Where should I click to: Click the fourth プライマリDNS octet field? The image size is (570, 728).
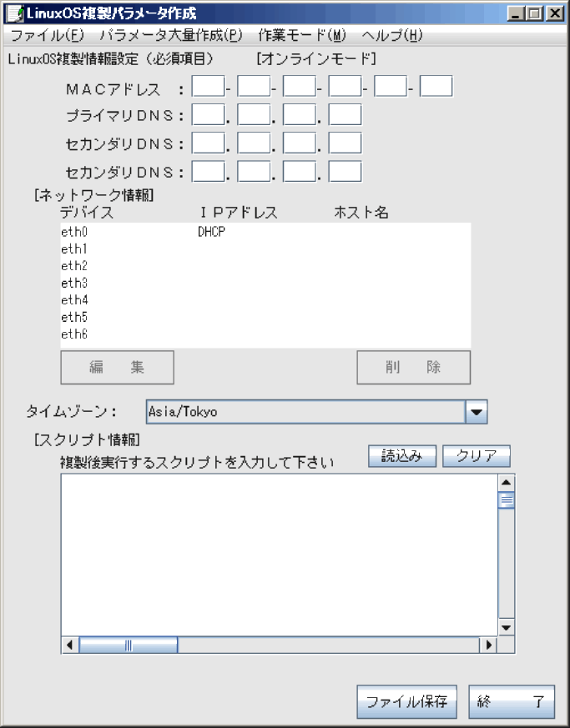(345, 115)
